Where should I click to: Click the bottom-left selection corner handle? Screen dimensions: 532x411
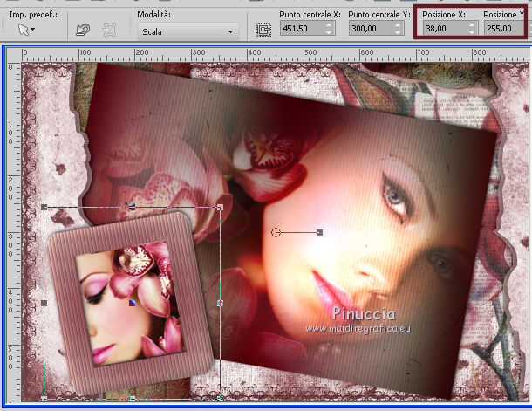tap(44, 399)
